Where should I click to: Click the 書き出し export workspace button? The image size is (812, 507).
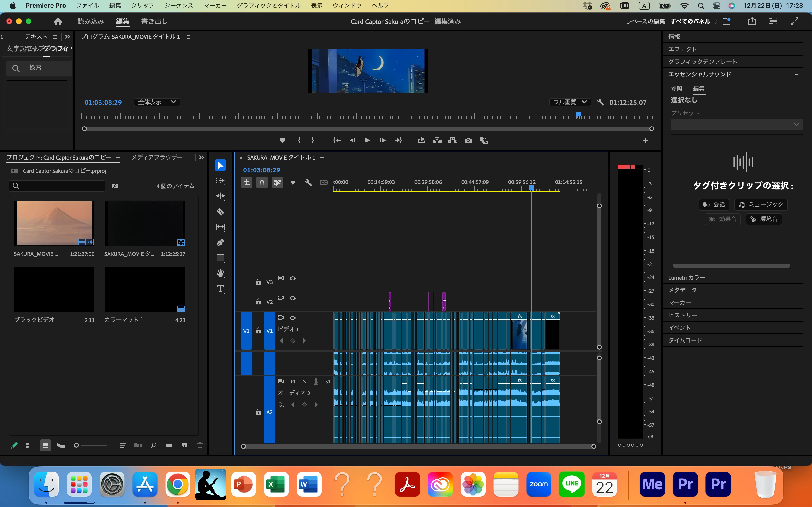point(154,21)
